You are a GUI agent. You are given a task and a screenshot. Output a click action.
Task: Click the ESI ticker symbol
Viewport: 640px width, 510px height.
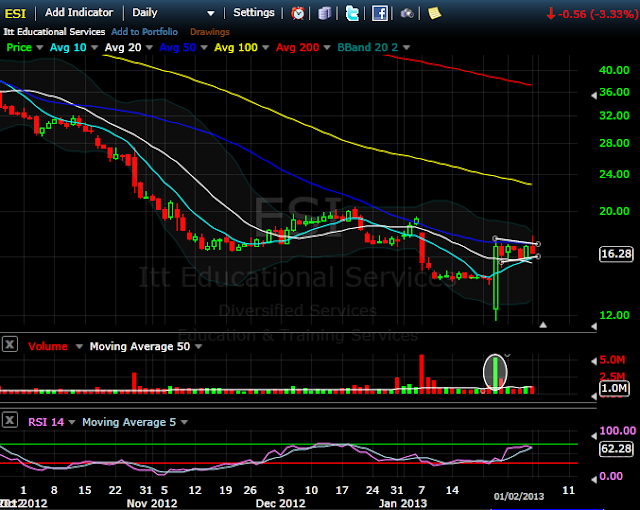15,14
